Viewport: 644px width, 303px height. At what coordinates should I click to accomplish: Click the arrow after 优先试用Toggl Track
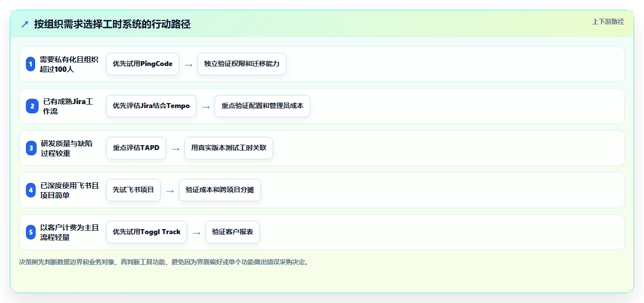(x=196, y=233)
